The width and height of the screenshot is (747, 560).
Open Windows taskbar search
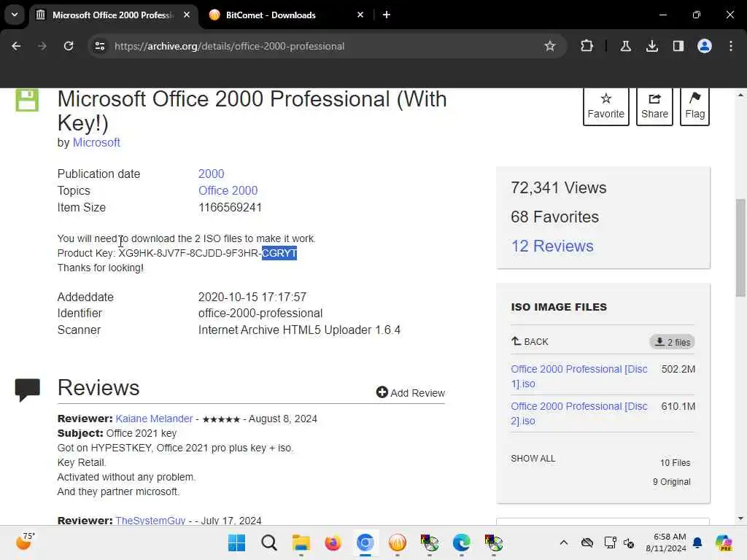268,542
